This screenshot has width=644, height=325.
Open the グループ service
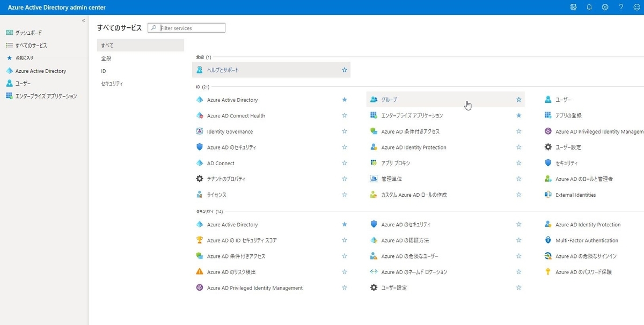tap(445, 100)
